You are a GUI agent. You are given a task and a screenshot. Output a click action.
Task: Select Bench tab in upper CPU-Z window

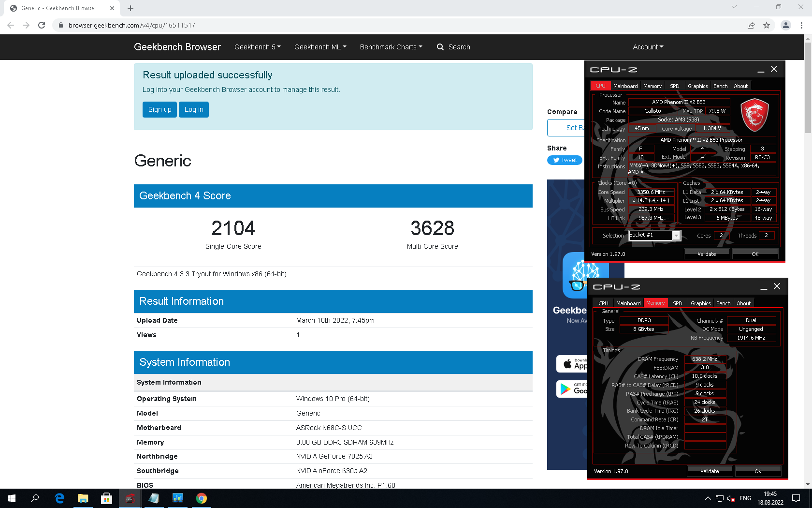tap(721, 86)
